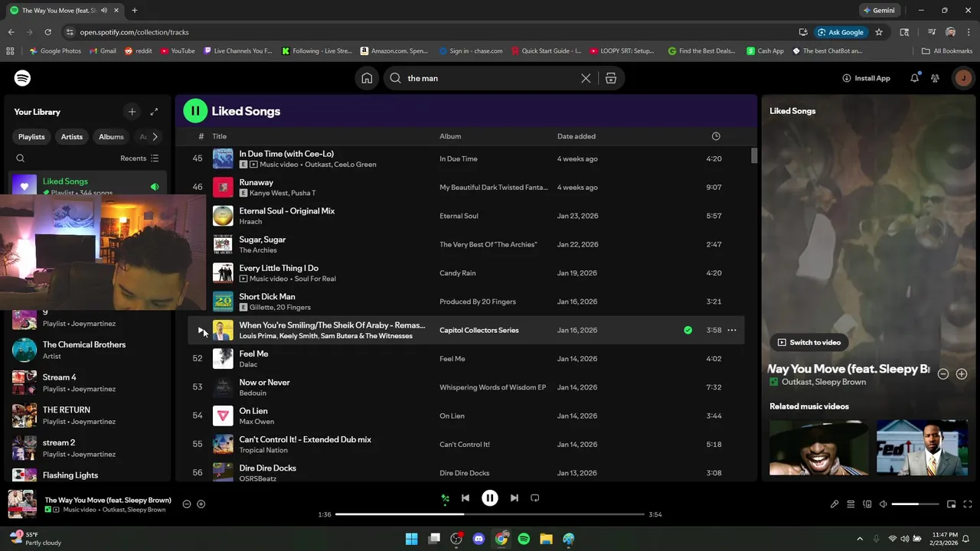Open the Recents sort dropdown
Viewport: 980px width, 551px height.
(x=139, y=158)
